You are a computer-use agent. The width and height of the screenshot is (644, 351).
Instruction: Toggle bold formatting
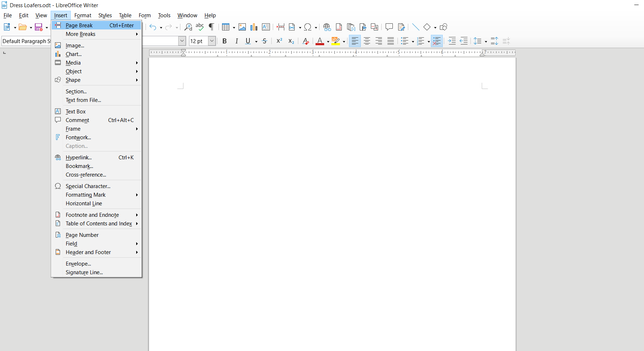click(x=224, y=41)
